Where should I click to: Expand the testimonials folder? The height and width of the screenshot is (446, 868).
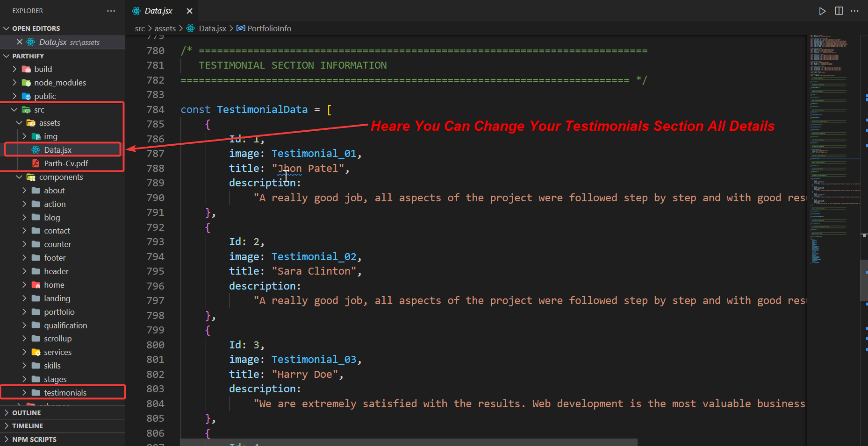(x=65, y=393)
